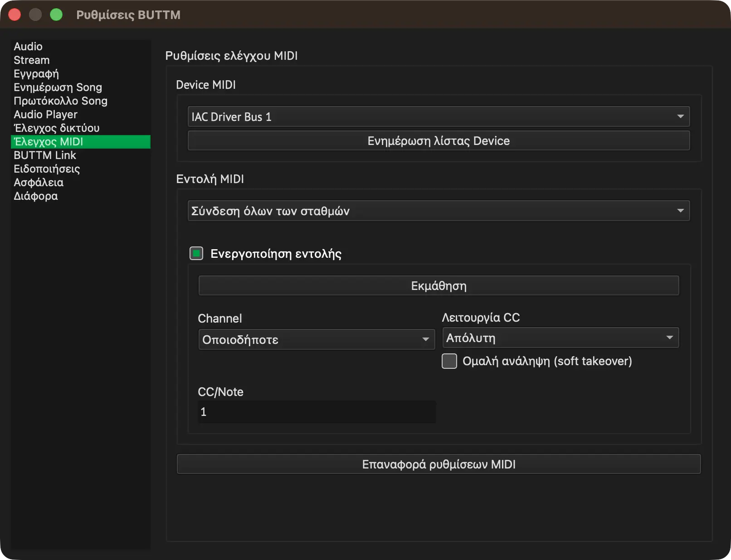The width and height of the screenshot is (731, 560).
Task: Click Επαναφορά ρυθμίσεων MIDI button
Action: 439,464
